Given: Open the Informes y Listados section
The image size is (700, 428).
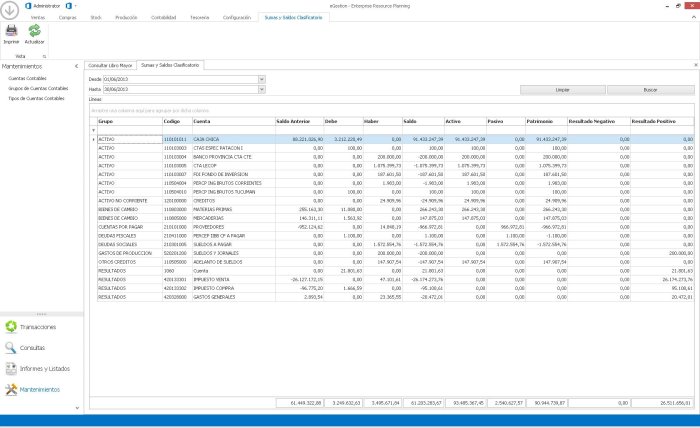Looking at the screenshot, I should (37, 369).
